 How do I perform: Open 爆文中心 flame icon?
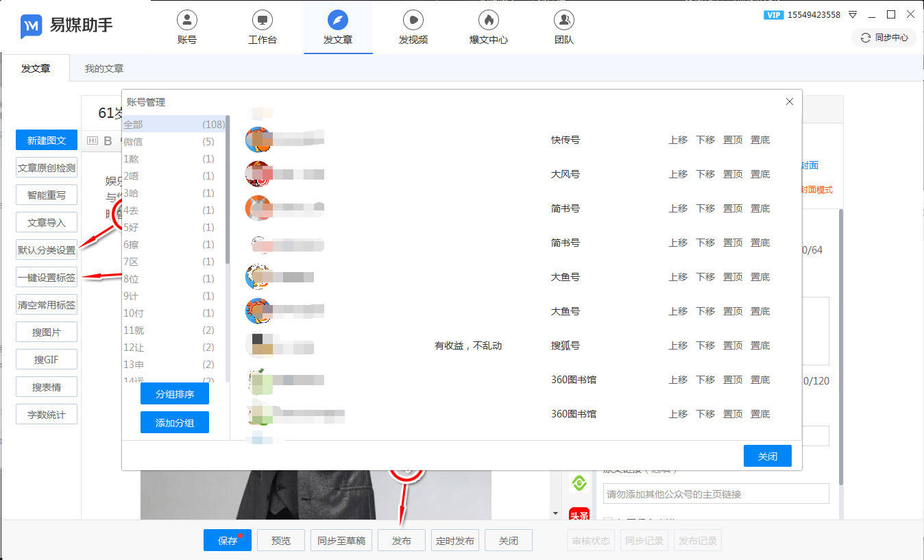click(x=488, y=19)
